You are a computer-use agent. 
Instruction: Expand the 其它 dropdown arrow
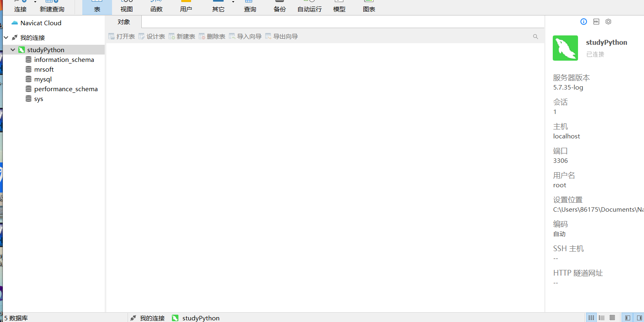coord(233,2)
